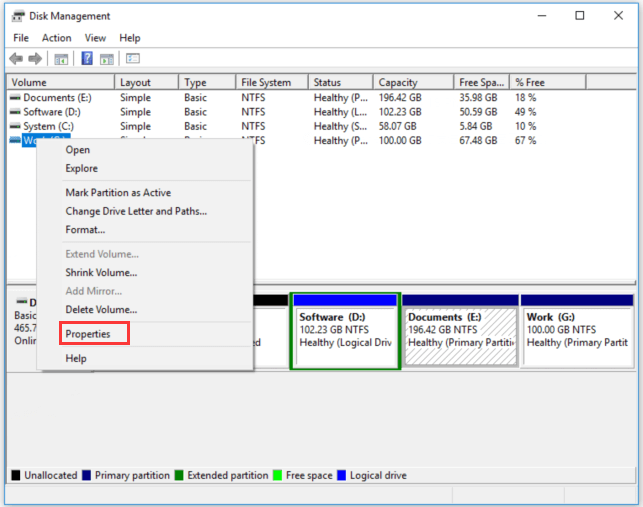Minimize the Disk Management window
643x507 pixels.
542,16
